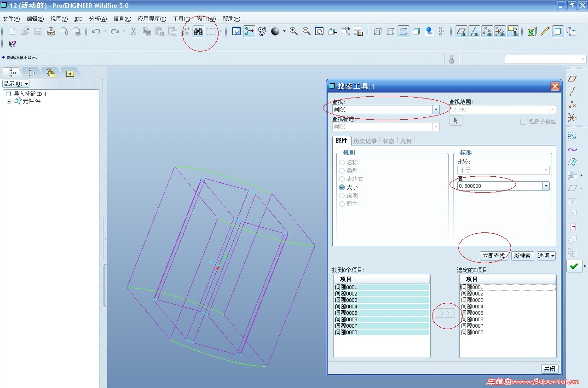588x388 pixels.
Task: Click the orient mode icon
Action: pyautogui.click(x=262, y=31)
